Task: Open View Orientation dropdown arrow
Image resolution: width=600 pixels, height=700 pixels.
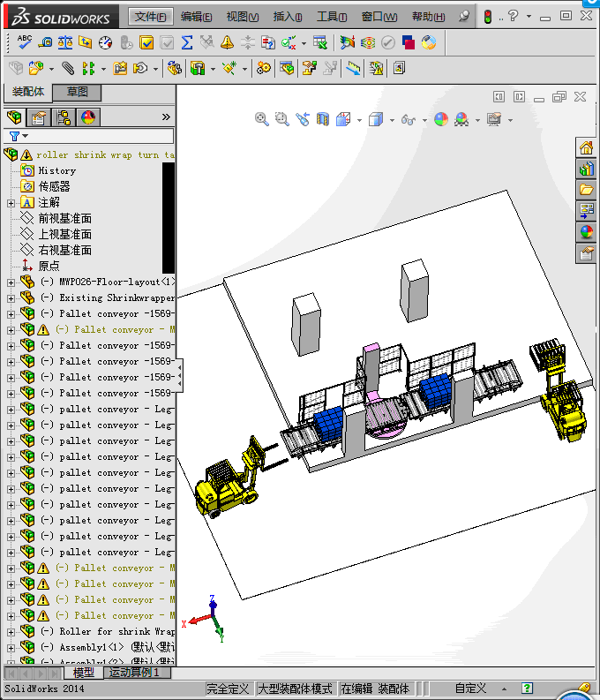Action: coord(359,120)
